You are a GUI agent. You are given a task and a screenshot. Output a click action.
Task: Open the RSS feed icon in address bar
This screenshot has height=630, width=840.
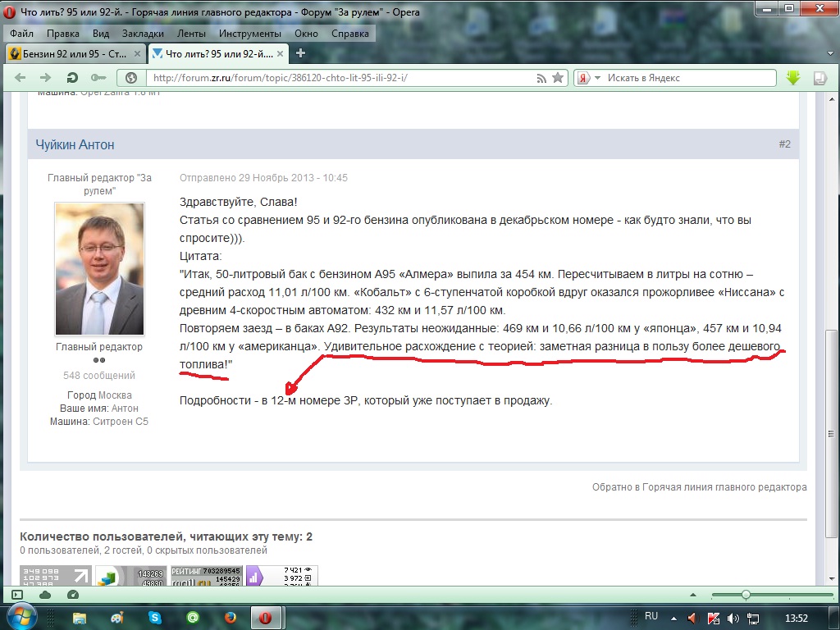[x=541, y=78]
